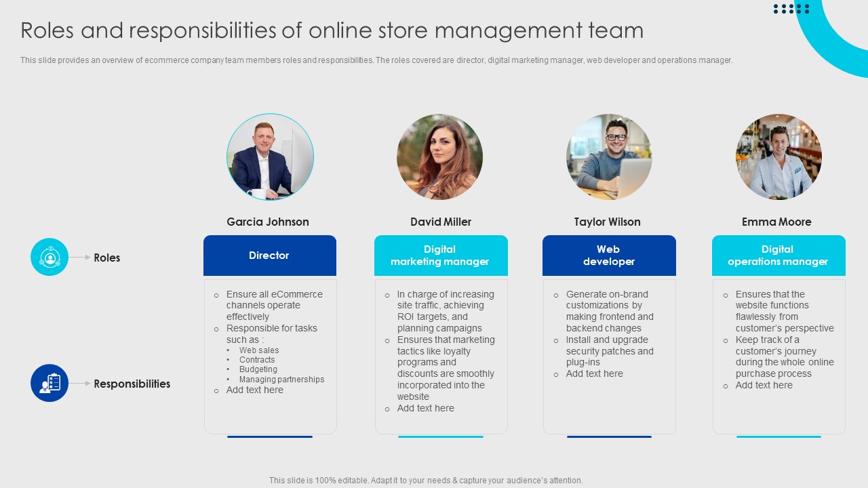
Task: Select Garcia Johnson's portrait photo
Action: click(270, 157)
